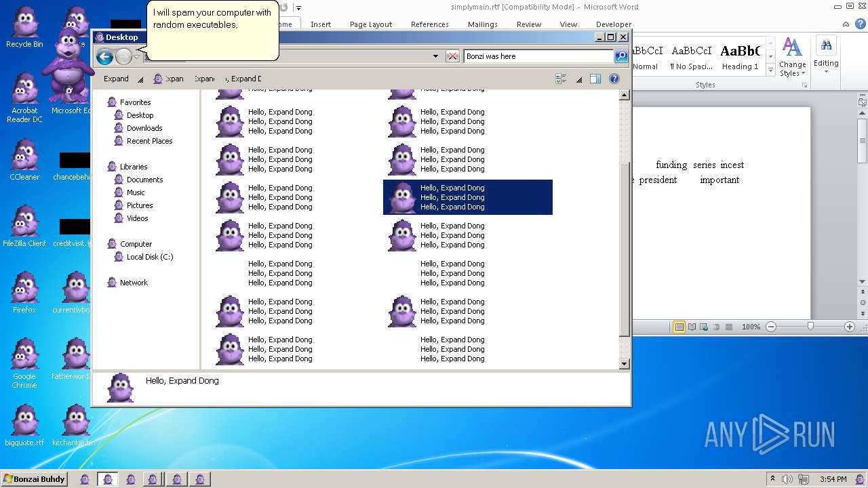The height and width of the screenshot is (488, 868).
Task: Click the red X stop button by address bar
Action: (452, 56)
